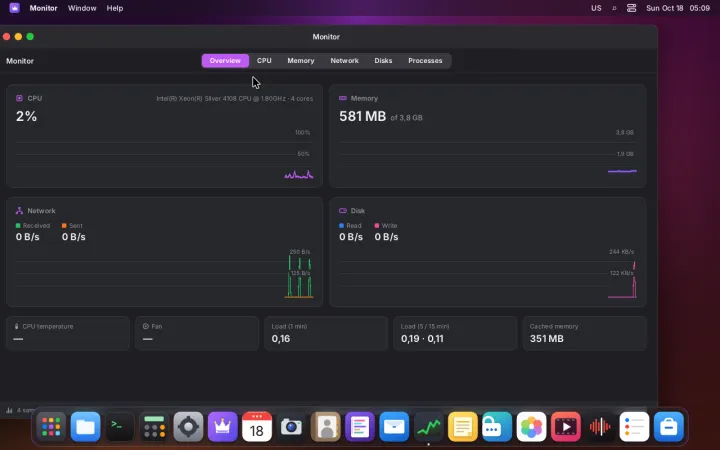Open the Window menu
The height and width of the screenshot is (450, 720).
[x=82, y=8]
